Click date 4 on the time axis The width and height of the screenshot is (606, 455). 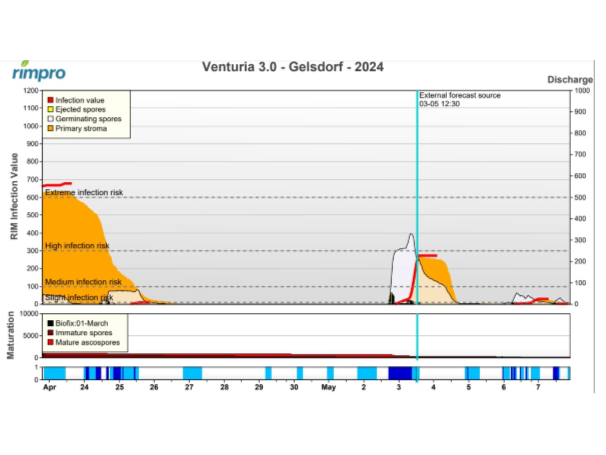[434, 387]
